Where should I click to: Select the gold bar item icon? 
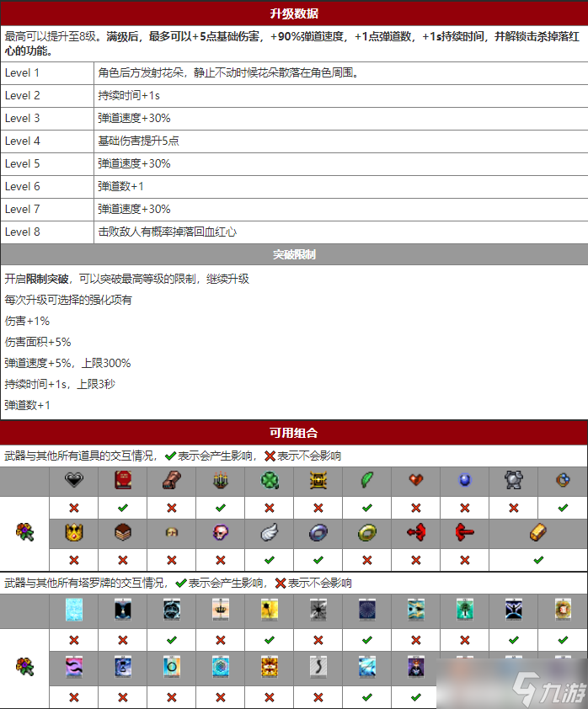coord(538,533)
